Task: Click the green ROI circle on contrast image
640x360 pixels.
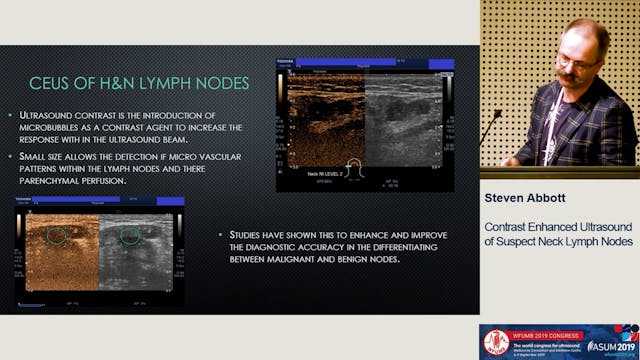Action: pos(56,236)
